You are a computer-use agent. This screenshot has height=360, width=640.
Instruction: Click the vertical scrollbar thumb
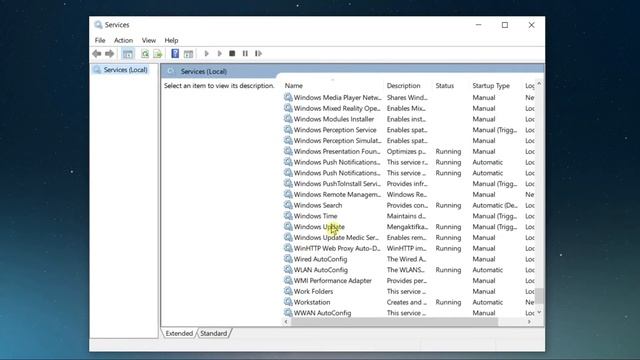[x=539, y=296]
